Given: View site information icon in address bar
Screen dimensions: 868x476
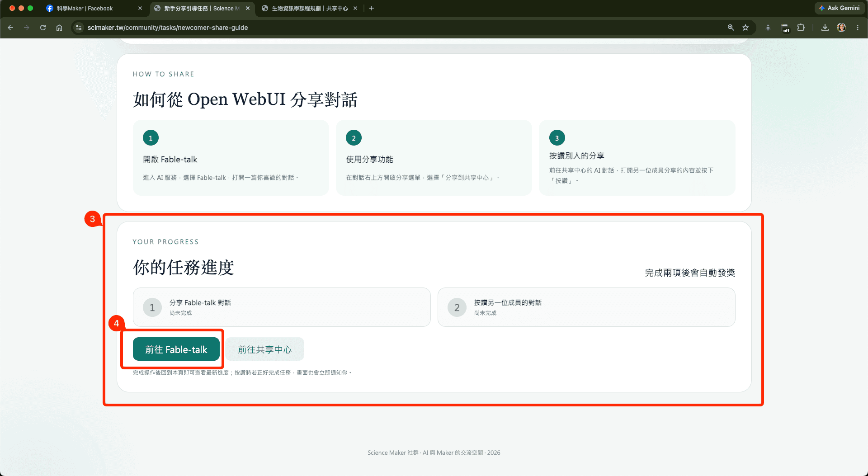Looking at the screenshot, I should (x=79, y=28).
